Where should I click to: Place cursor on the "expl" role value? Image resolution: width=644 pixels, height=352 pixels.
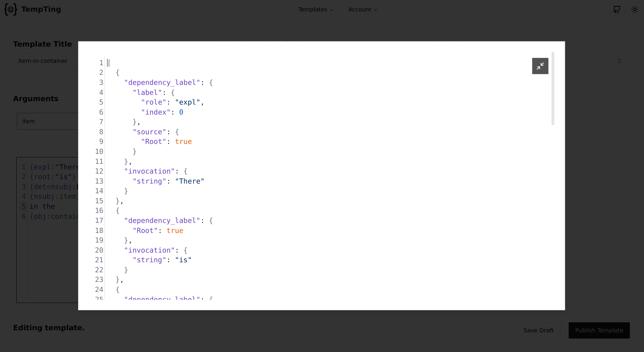point(188,102)
